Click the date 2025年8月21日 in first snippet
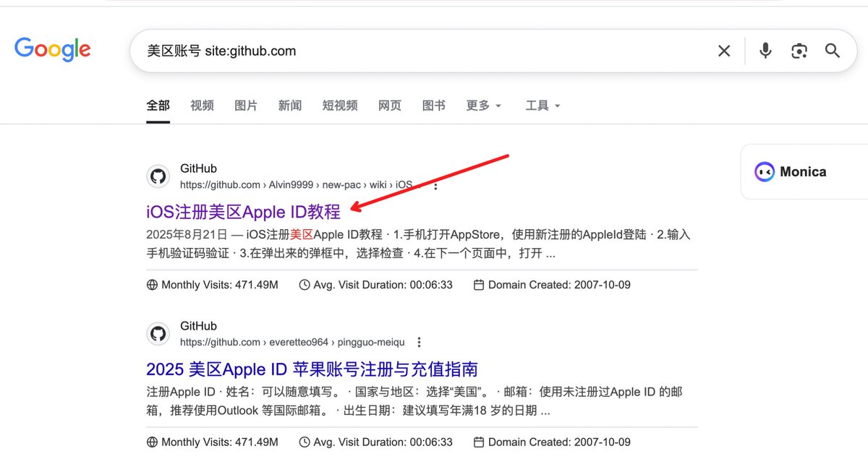The image size is (868, 467). click(187, 235)
